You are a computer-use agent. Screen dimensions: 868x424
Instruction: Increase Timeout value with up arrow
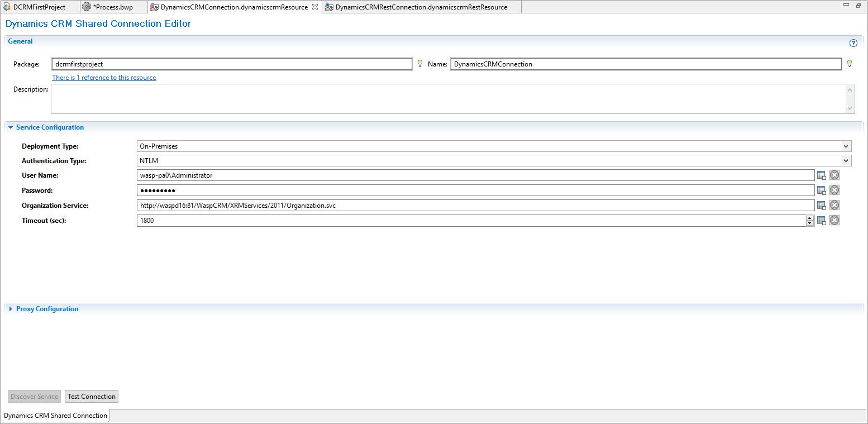tap(810, 218)
